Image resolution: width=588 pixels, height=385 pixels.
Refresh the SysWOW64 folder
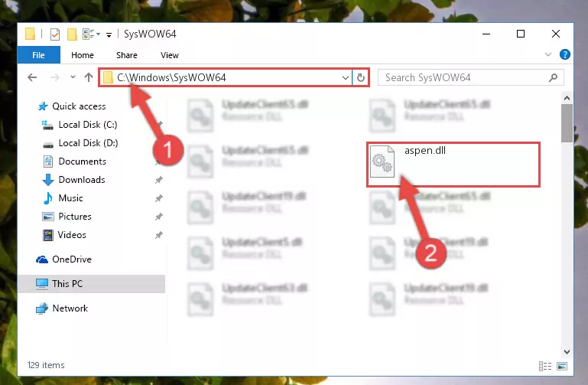point(361,77)
